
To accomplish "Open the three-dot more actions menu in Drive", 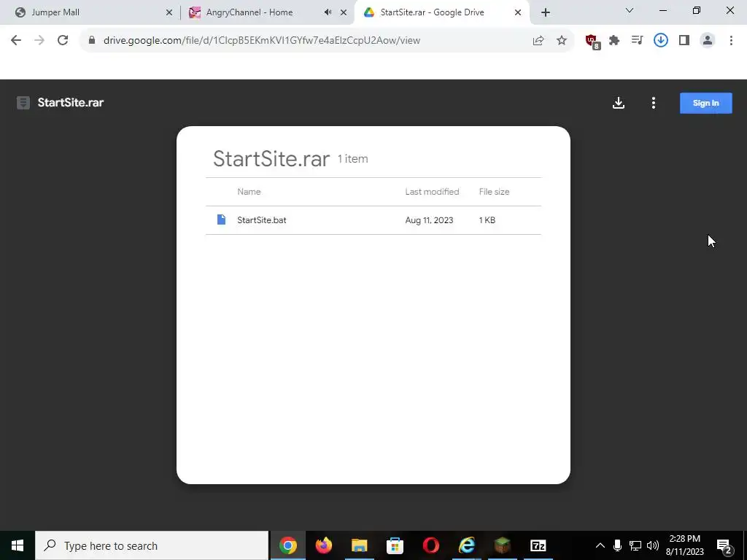I will coord(653,103).
